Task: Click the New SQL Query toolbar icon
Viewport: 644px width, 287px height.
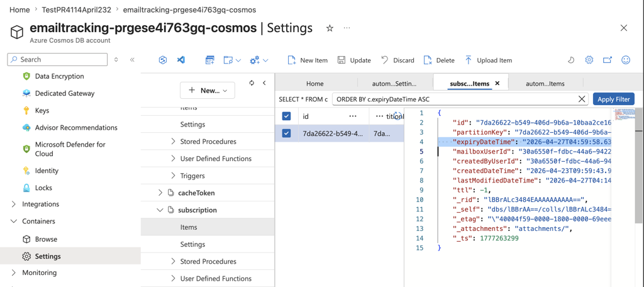Action: 210,60
